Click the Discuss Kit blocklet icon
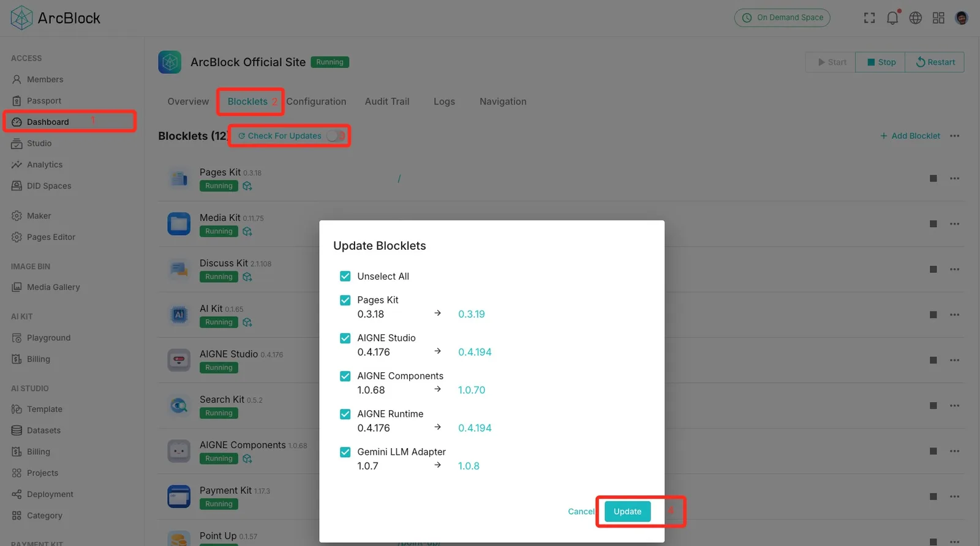980x546 pixels. [x=179, y=269]
